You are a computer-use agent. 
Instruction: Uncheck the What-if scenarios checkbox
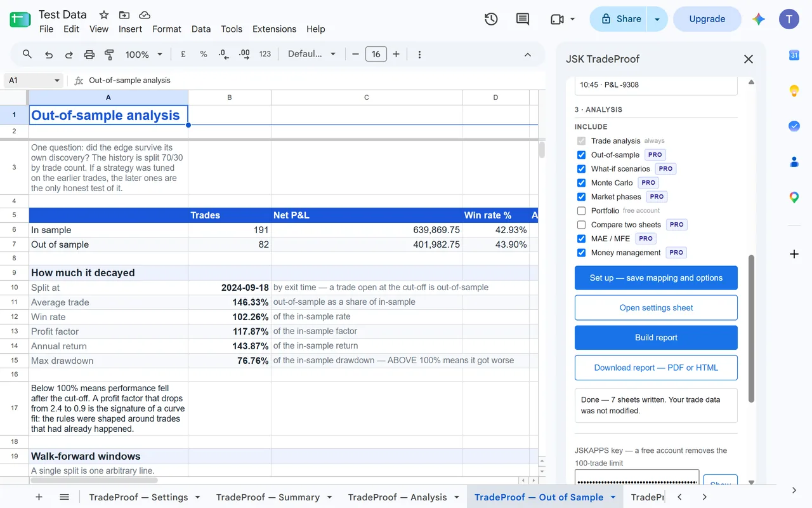pyautogui.click(x=581, y=169)
